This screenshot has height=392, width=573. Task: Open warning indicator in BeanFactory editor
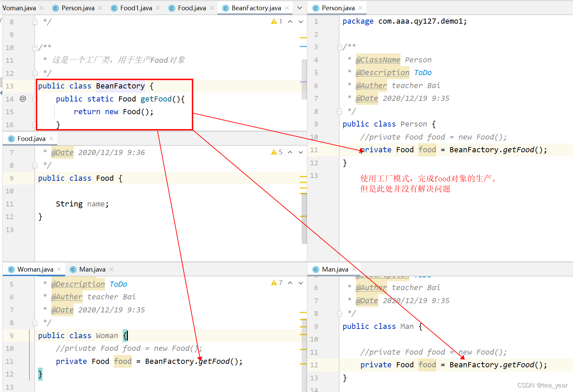(x=276, y=21)
